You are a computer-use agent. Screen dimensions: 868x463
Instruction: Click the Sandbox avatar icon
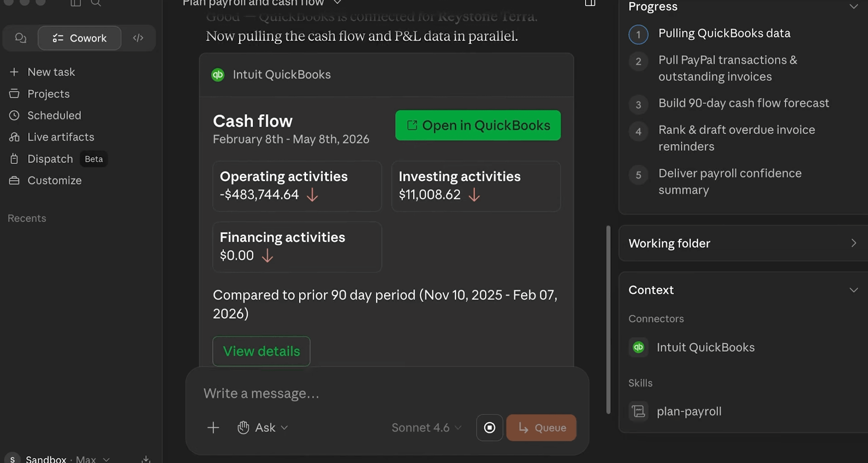point(12,458)
